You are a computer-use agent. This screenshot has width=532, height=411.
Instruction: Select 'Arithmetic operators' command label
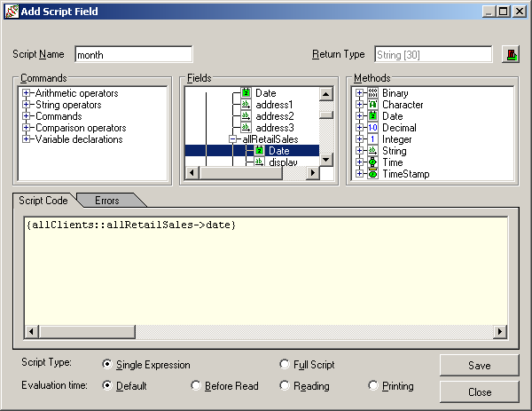pos(76,93)
